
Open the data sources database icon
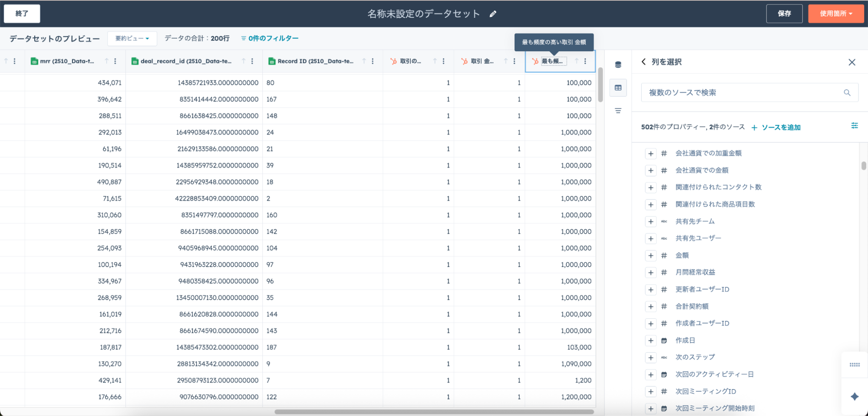pyautogui.click(x=618, y=65)
